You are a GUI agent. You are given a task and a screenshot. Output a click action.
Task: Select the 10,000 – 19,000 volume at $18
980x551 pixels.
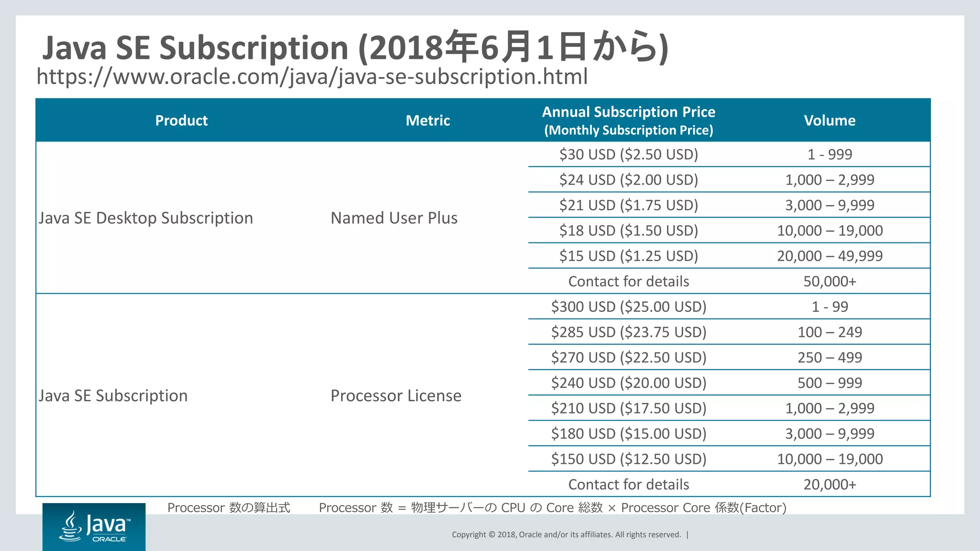pyautogui.click(x=830, y=230)
